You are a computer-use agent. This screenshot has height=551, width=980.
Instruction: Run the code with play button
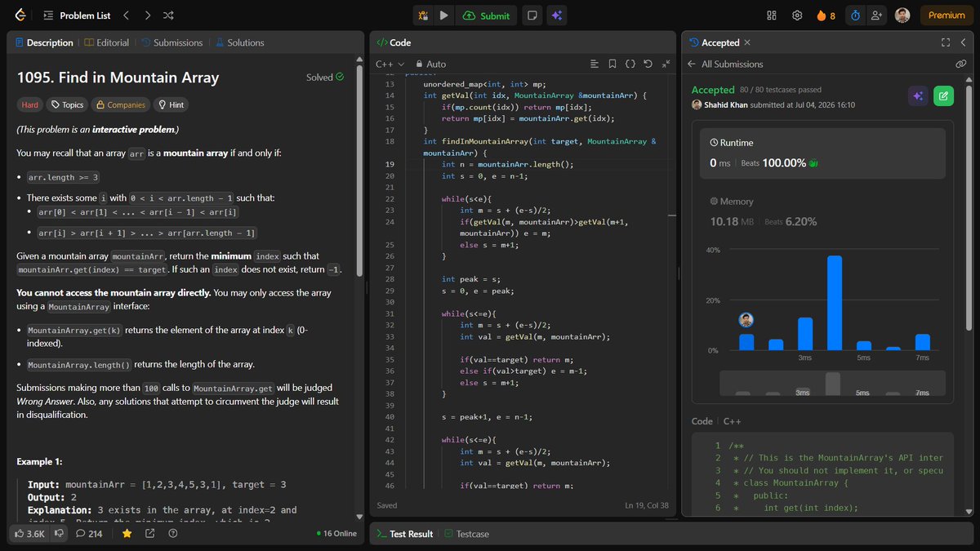pos(443,16)
